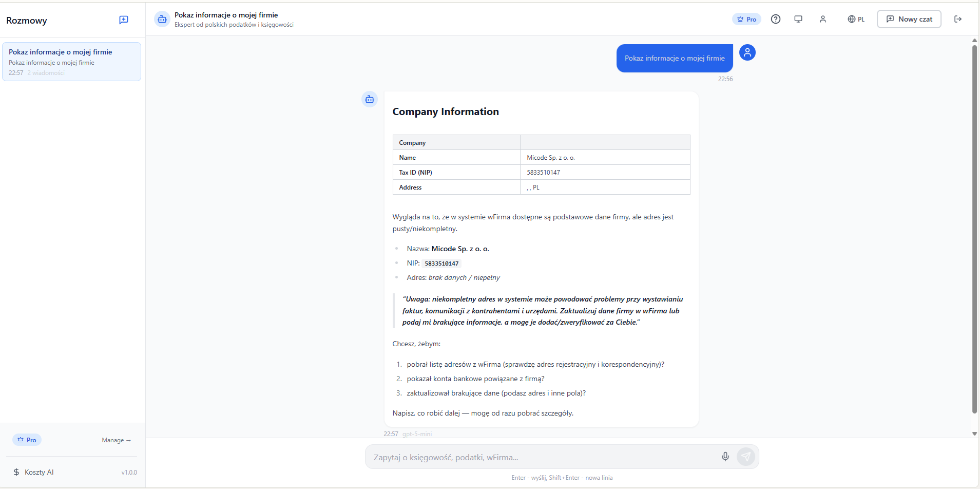The height and width of the screenshot is (489, 980).
Task: Click the version label 'v1.0.0'
Action: pos(129,473)
